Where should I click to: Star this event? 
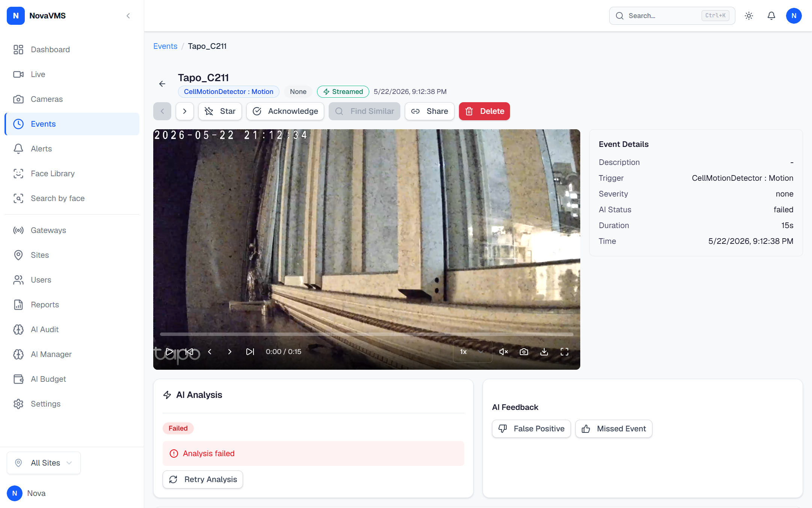(x=220, y=111)
